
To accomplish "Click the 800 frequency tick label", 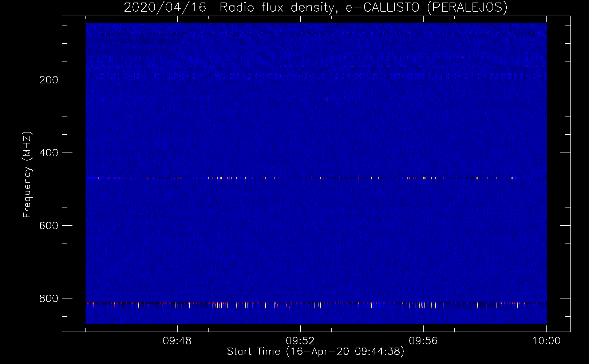I will 49,298.
